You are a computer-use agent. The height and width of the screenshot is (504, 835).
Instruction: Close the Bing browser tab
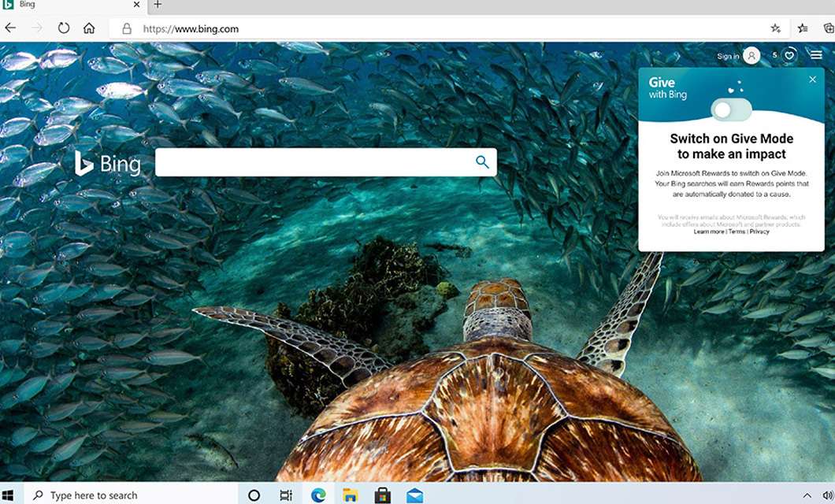136,5
